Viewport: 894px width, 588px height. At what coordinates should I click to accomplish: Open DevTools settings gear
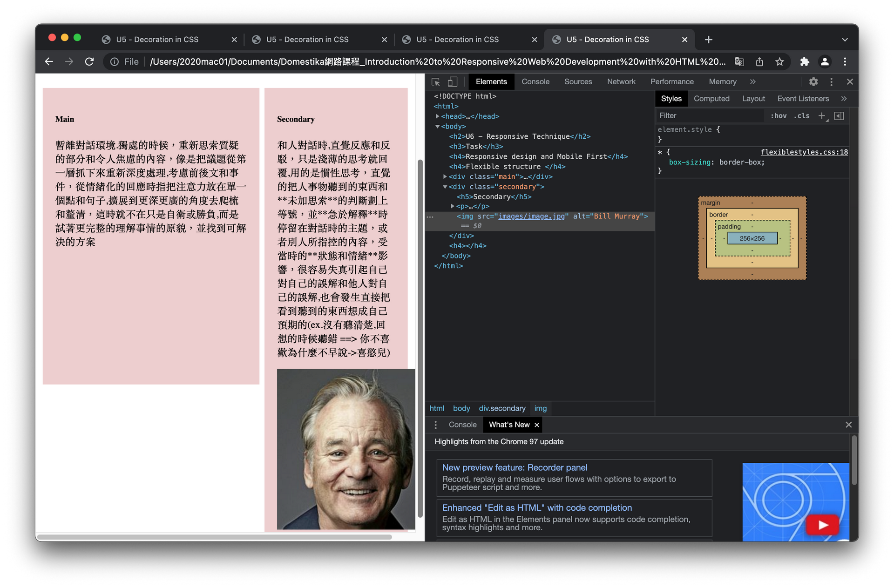pyautogui.click(x=813, y=82)
